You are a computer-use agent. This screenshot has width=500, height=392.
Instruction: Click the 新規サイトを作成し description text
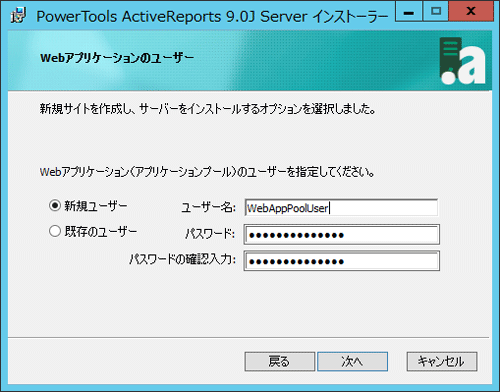pyautogui.click(x=208, y=109)
